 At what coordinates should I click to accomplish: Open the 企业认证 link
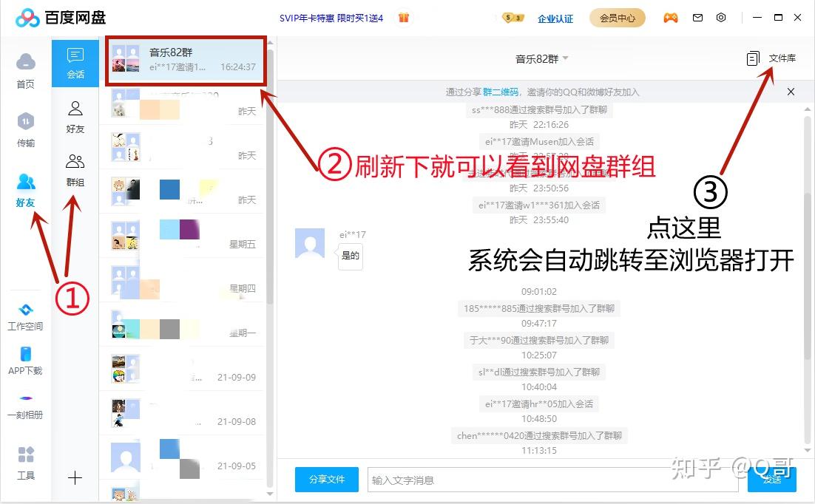(x=555, y=18)
